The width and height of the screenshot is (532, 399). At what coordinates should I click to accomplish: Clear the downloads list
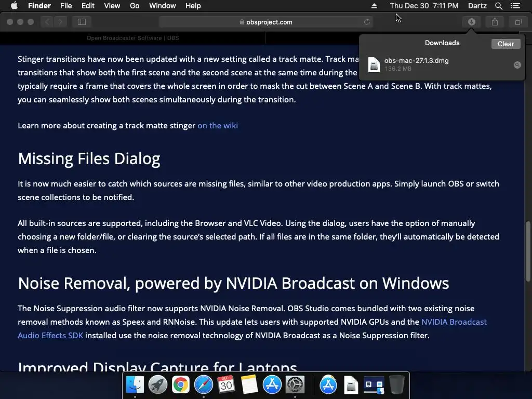click(x=506, y=44)
